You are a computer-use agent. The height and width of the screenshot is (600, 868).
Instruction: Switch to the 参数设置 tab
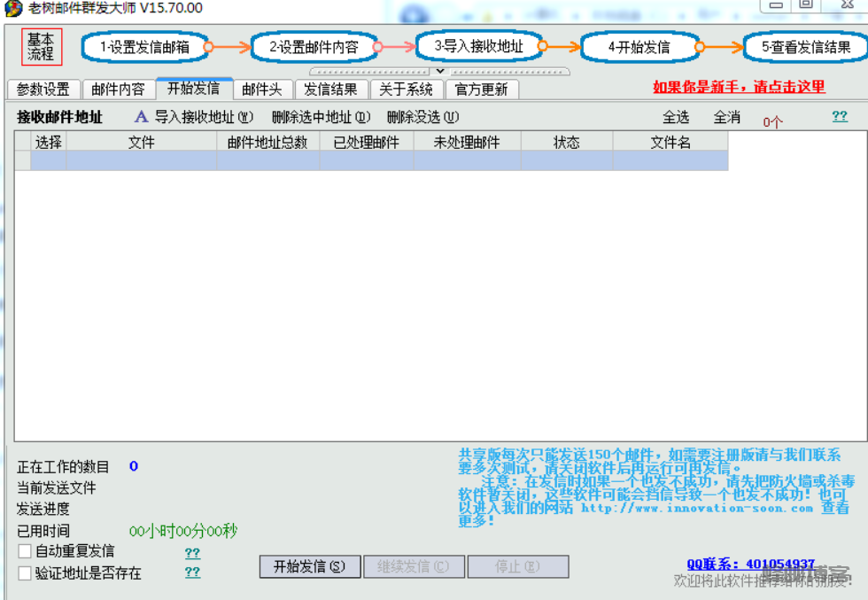pos(43,90)
